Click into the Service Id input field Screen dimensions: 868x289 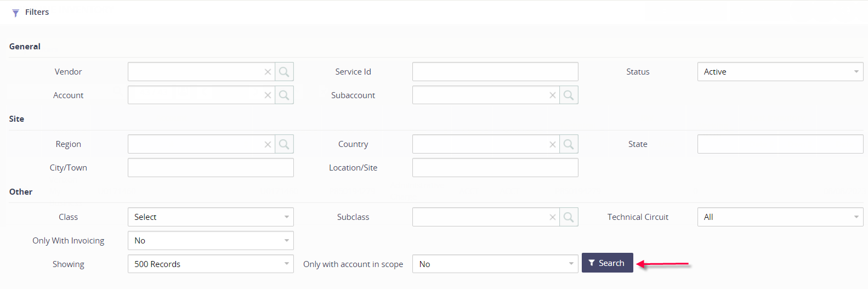[x=495, y=72]
